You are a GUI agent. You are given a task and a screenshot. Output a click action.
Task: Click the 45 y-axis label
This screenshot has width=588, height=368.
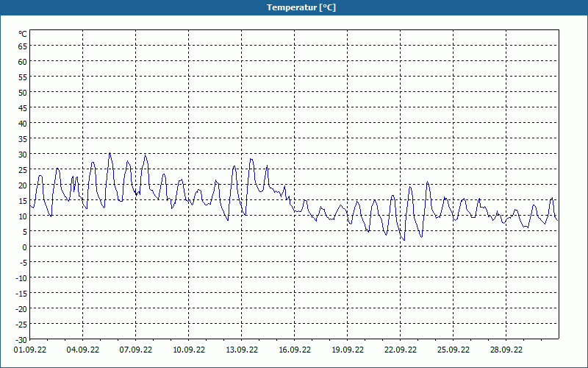(23, 108)
